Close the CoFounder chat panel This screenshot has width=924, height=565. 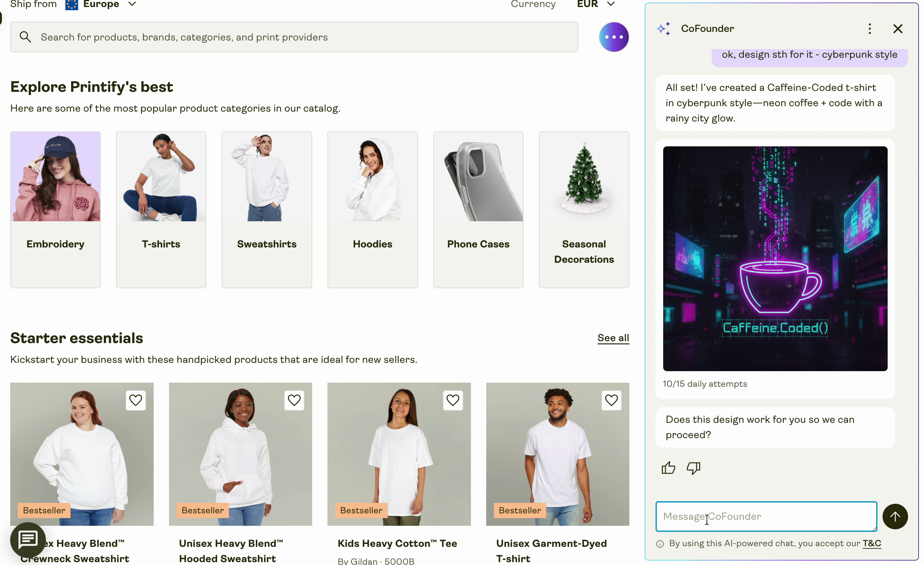click(x=897, y=28)
